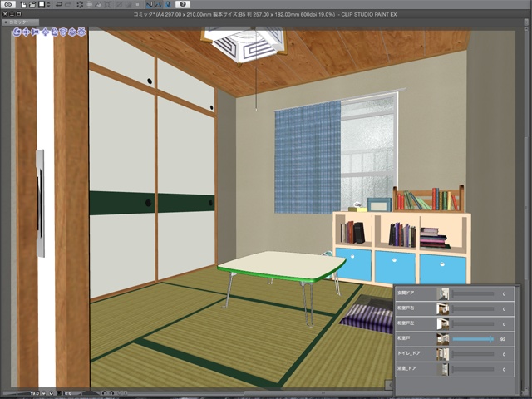Screen dimensions: 532x399
Task: Click the 玄関ドア value field showing 0
Action: coord(504,293)
